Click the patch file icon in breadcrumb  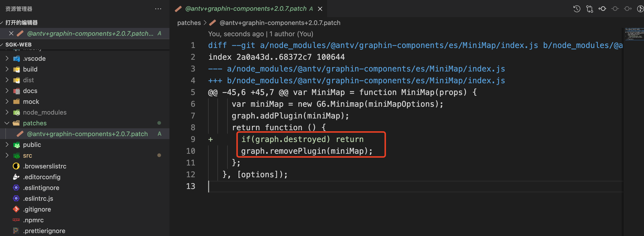212,23
